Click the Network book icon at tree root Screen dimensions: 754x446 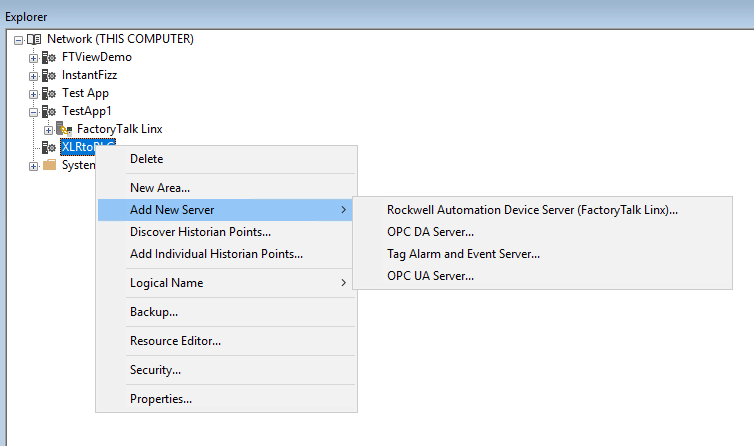pyautogui.click(x=34, y=39)
